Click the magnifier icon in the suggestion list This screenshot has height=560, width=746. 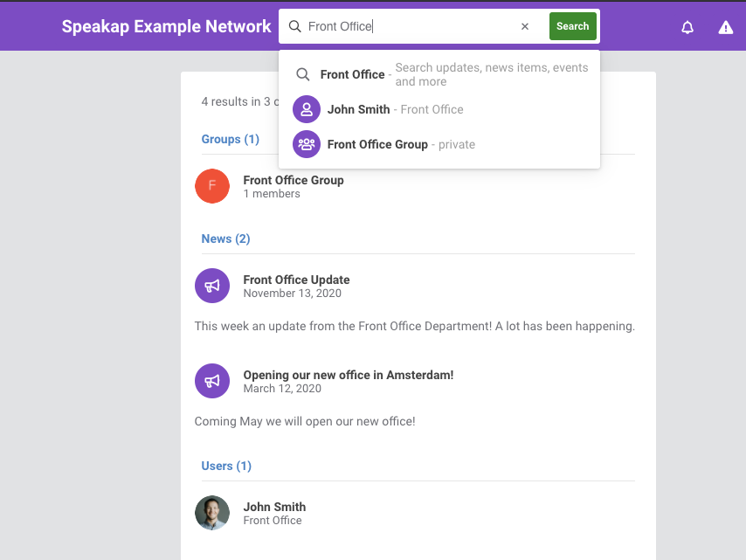coord(303,74)
